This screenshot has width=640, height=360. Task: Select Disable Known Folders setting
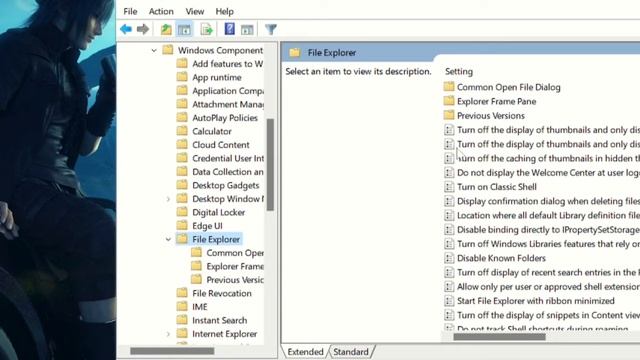[x=495, y=258]
